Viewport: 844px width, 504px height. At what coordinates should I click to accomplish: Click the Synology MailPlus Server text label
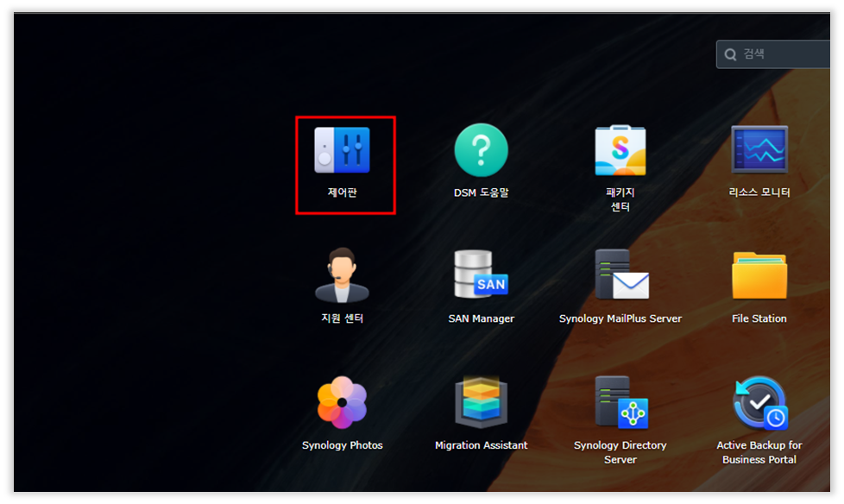[620, 318]
